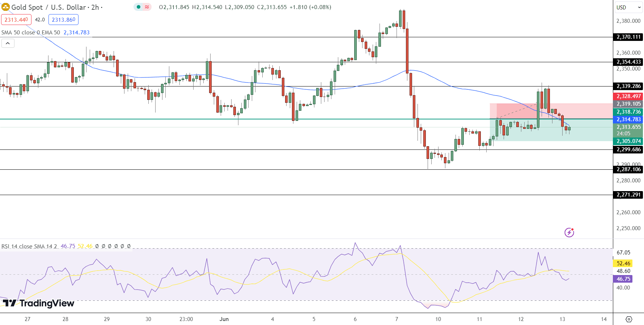Click the EMA value 2,314.783 in legend
Viewport: 644px width, 325px height.
(x=77, y=33)
